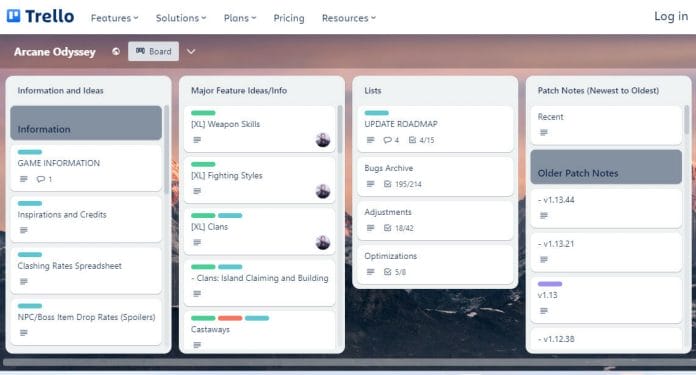Open the Adjustments card
696x375 pixels.
tap(435, 220)
